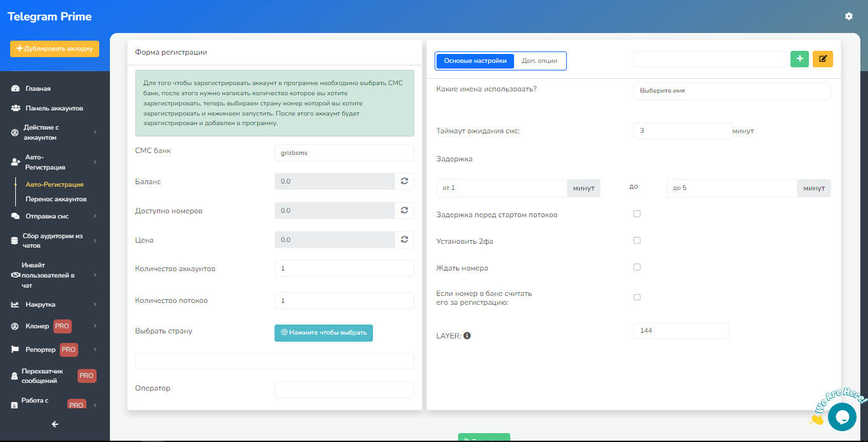Click the yellow edit pencil button
The height and width of the screenshot is (442, 868).
coord(823,59)
